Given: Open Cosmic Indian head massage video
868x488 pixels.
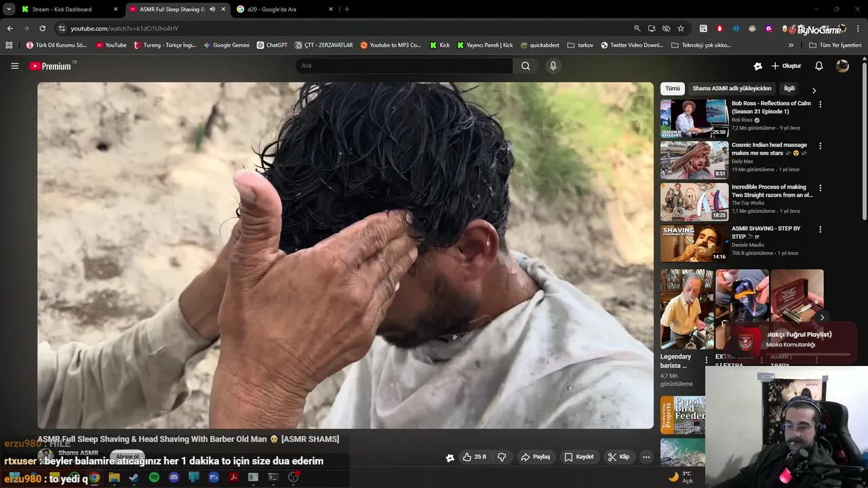Looking at the screenshot, I should (x=694, y=160).
